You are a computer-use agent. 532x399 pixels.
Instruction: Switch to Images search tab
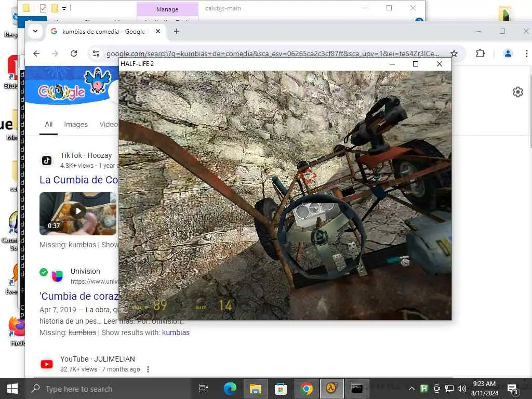pyautogui.click(x=76, y=125)
